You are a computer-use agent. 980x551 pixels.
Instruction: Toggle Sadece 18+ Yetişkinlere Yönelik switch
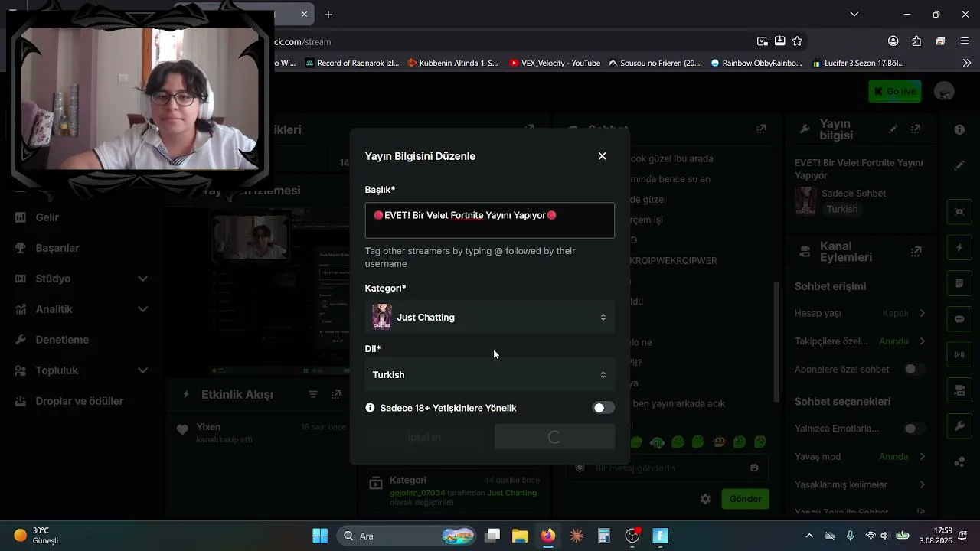tap(603, 408)
